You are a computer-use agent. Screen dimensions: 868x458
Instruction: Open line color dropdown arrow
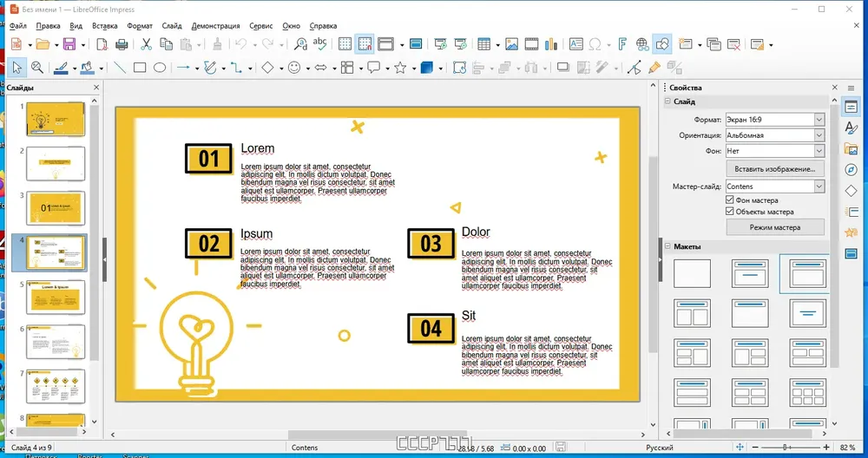75,69
